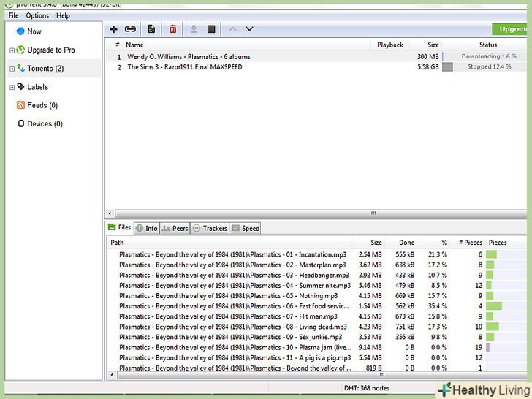Click the 300 MB size cell

(427, 57)
